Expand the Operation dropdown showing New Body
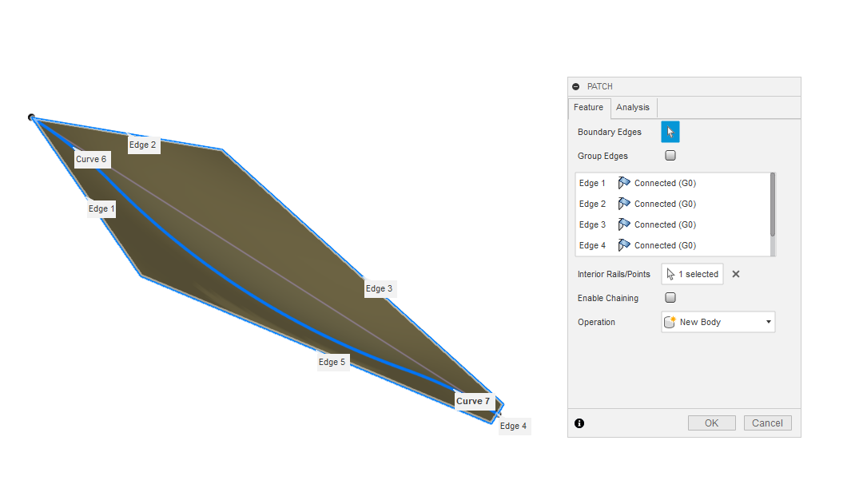This screenshot has width=867, height=504. (766, 321)
